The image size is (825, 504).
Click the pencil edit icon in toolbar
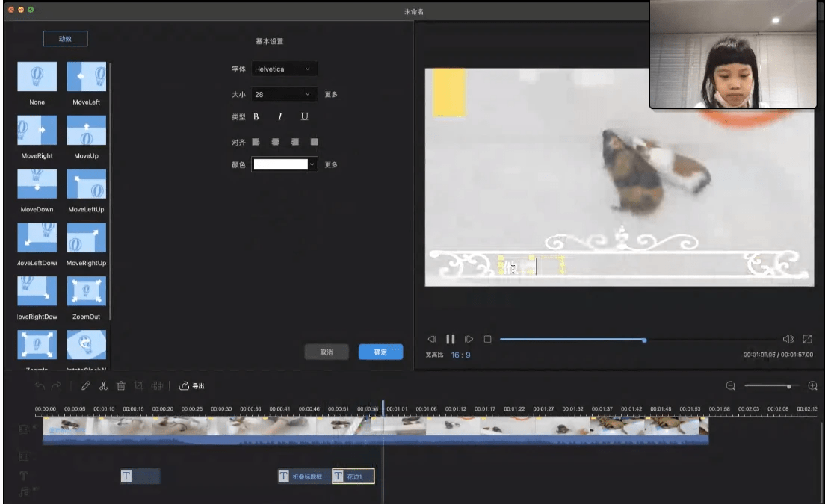click(x=86, y=386)
